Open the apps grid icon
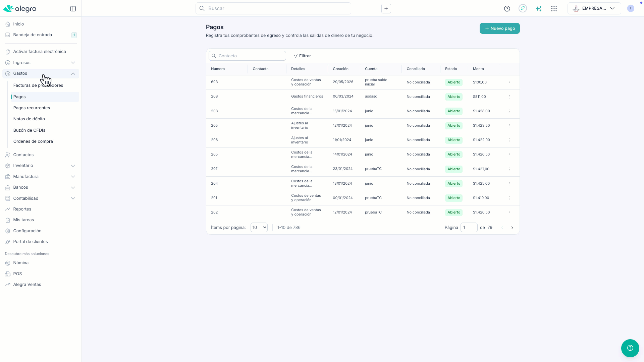 pos(554,9)
